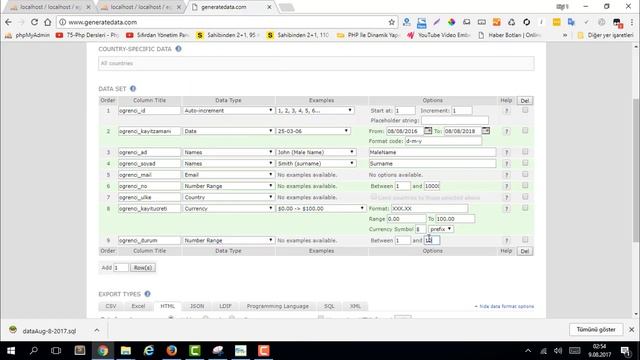Image resolution: width=640 pixels, height=360 pixels.
Task: Click the Add rows number field
Action: (121, 268)
